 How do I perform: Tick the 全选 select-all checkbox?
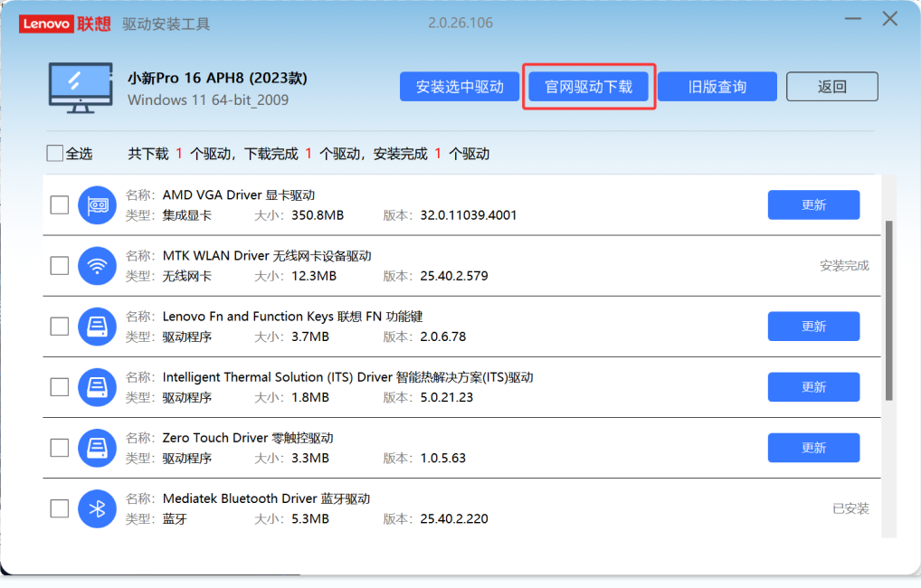(54, 153)
